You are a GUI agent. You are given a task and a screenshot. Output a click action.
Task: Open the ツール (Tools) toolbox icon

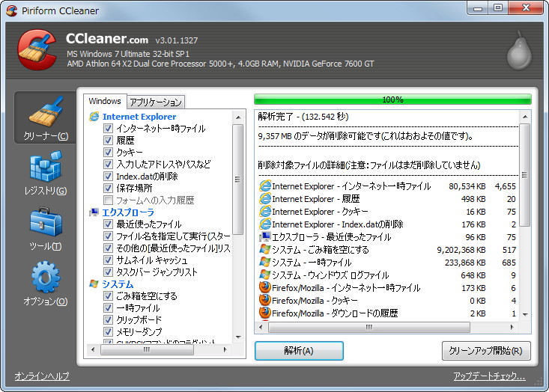coord(46,221)
